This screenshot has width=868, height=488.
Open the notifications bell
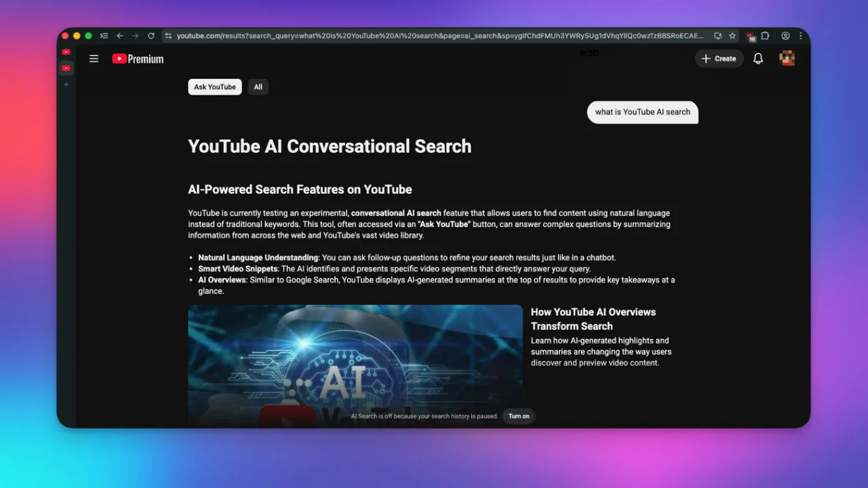click(758, 59)
